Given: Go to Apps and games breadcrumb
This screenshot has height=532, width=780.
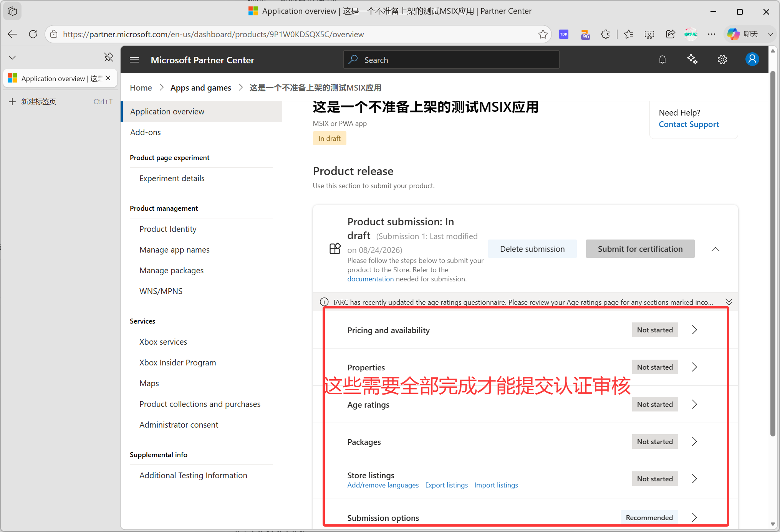Looking at the screenshot, I should coord(201,88).
